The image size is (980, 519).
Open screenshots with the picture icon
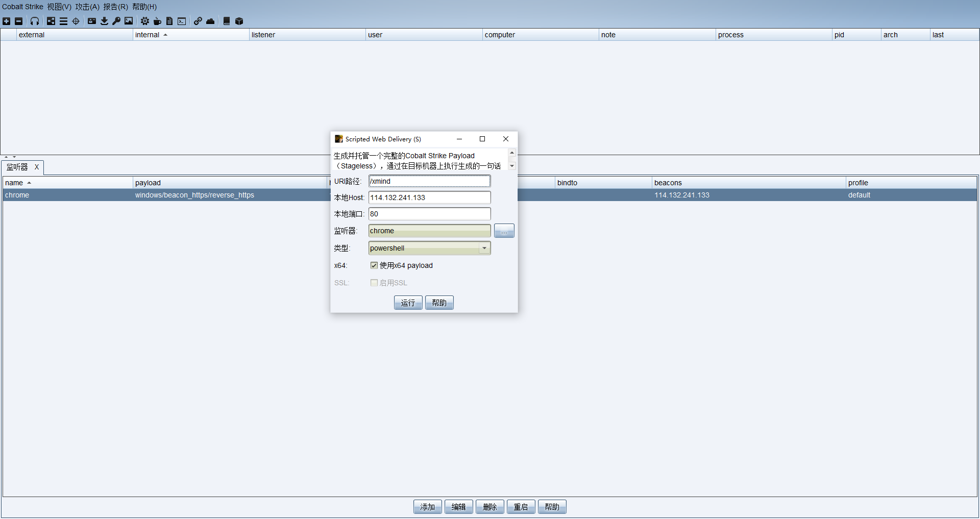tap(129, 21)
